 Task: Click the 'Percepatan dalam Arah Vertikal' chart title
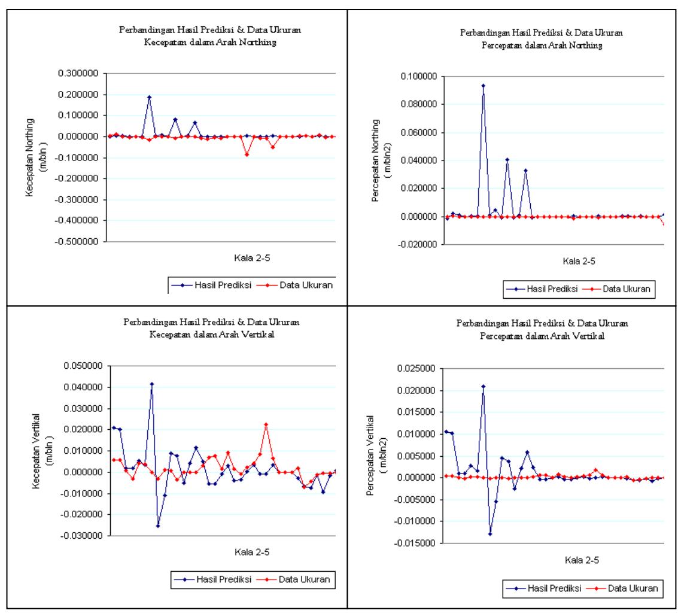tap(542, 336)
